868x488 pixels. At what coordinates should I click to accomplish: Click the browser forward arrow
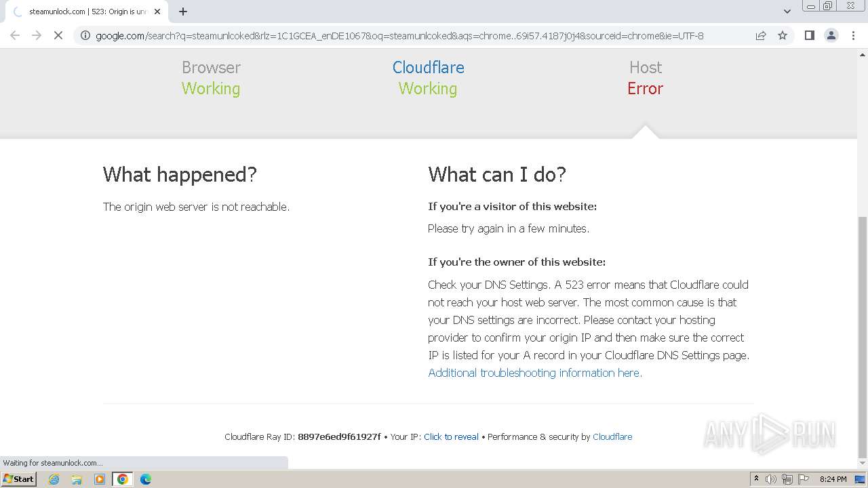(37, 35)
